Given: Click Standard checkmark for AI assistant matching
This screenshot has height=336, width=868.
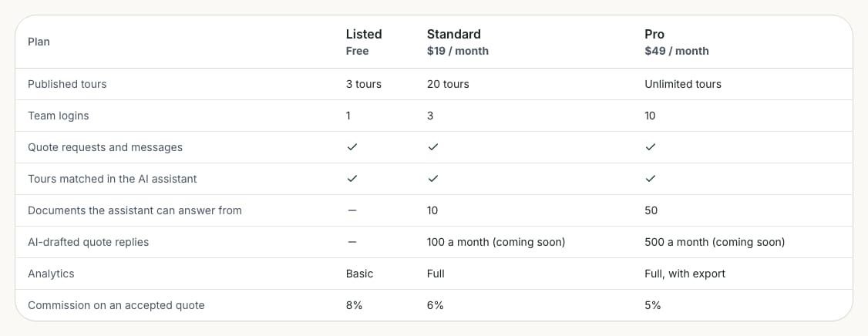Looking at the screenshot, I should 433,179.
